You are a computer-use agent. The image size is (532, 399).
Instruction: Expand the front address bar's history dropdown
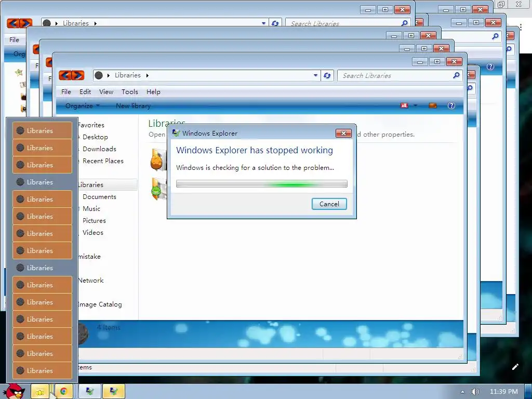[x=315, y=75]
